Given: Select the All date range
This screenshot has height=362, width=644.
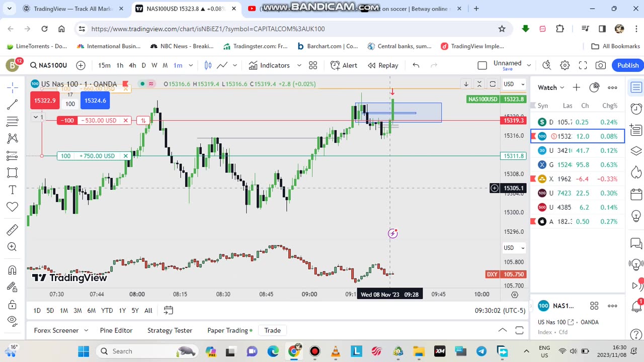Looking at the screenshot, I should click(x=148, y=311).
